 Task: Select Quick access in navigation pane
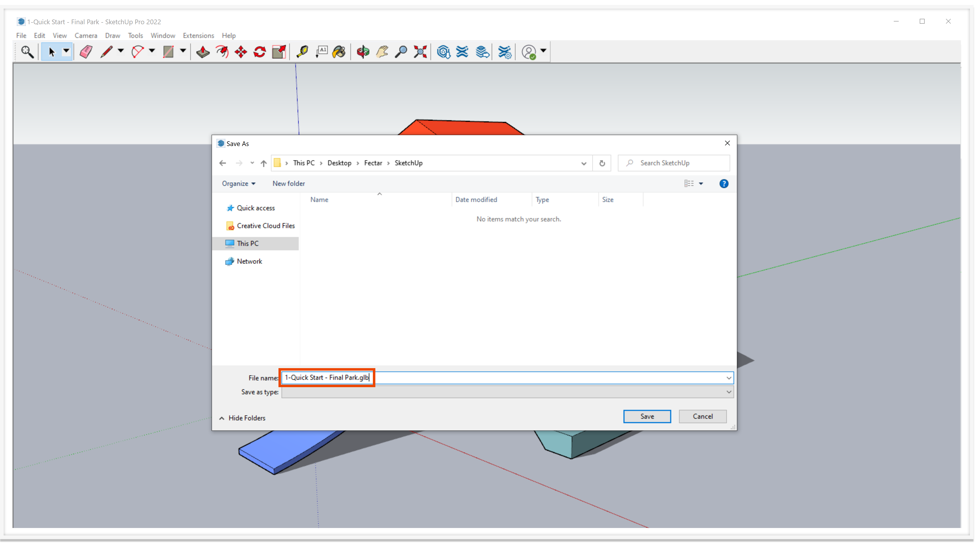coord(255,208)
